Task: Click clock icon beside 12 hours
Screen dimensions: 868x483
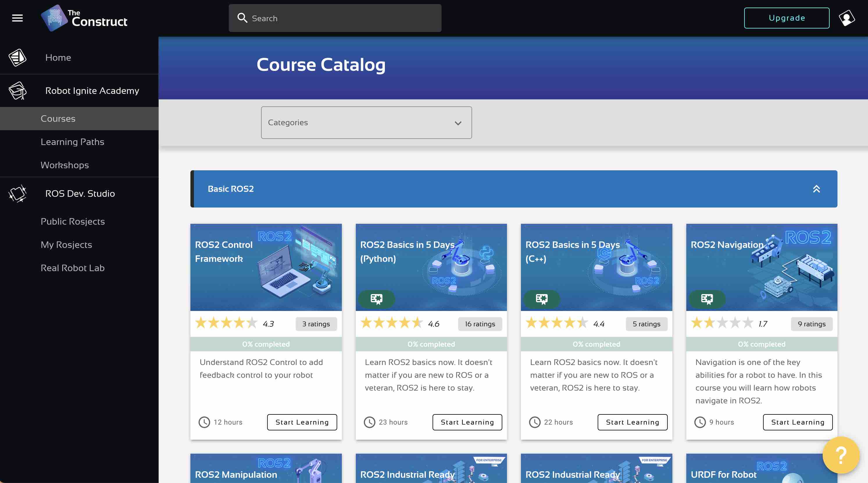Action: coord(204,422)
